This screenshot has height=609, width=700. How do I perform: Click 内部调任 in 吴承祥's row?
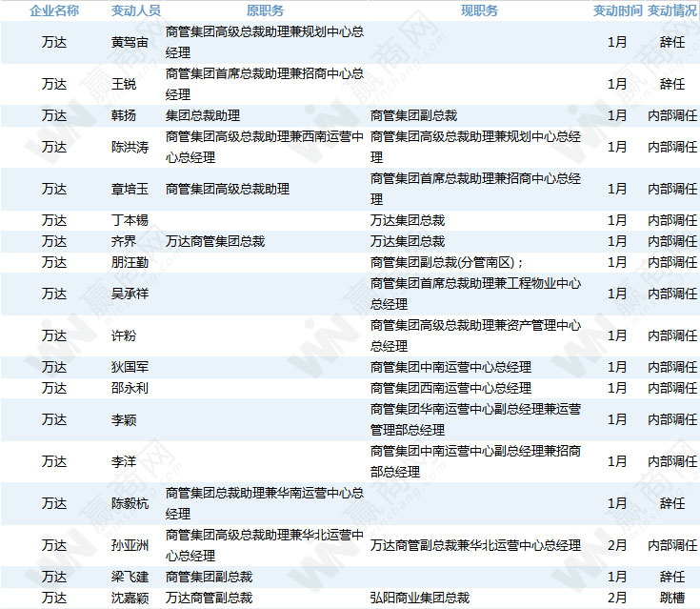coord(671,294)
